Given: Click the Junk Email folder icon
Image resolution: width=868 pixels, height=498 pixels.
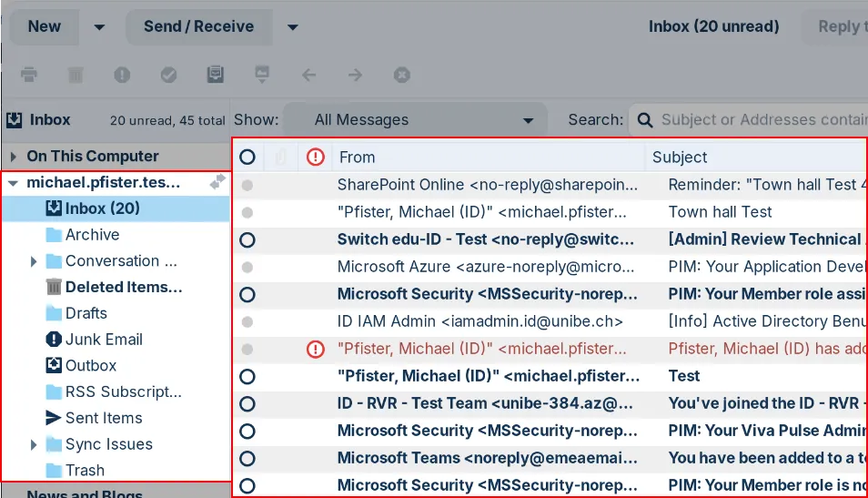Looking at the screenshot, I should pyautogui.click(x=54, y=339).
